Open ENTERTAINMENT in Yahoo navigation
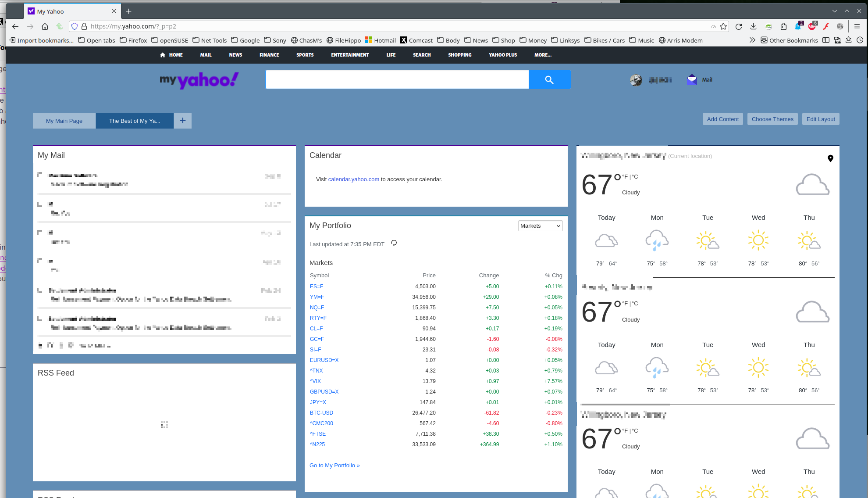Image resolution: width=868 pixels, height=498 pixels. [x=350, y=55]
